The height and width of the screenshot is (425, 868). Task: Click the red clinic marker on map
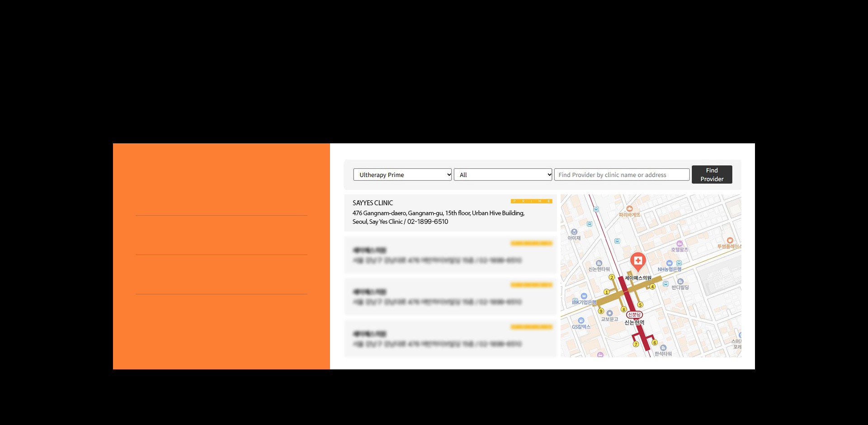[x=638, y=261]
